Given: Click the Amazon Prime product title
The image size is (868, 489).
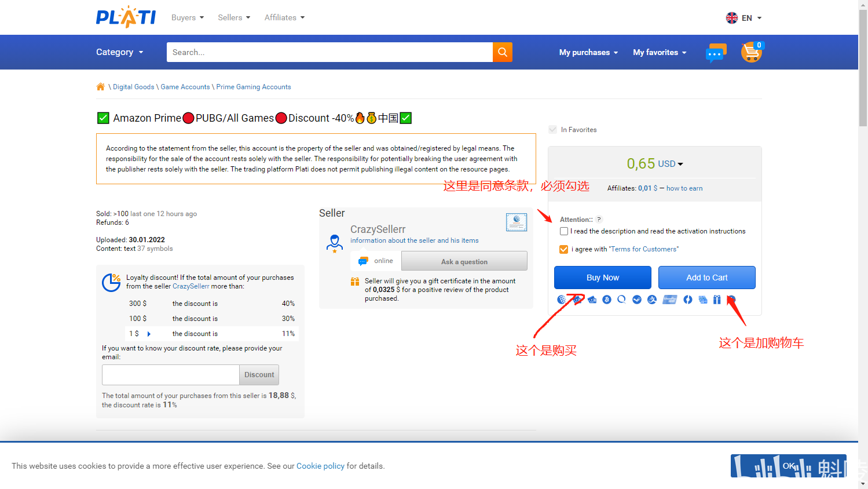Looking at the screenshot, I should tap(255, 118).
